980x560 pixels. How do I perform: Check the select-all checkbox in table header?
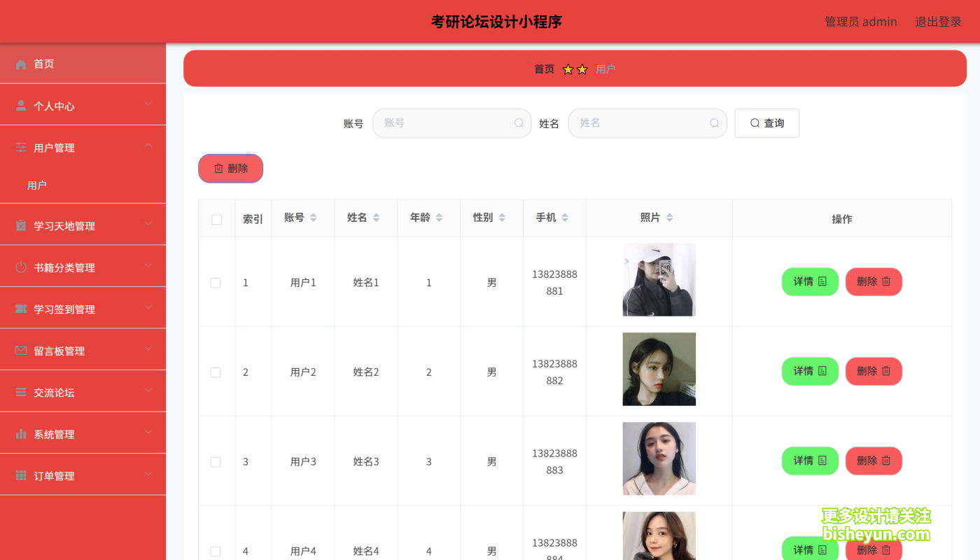pyautogui.click(x=216, y=218)
